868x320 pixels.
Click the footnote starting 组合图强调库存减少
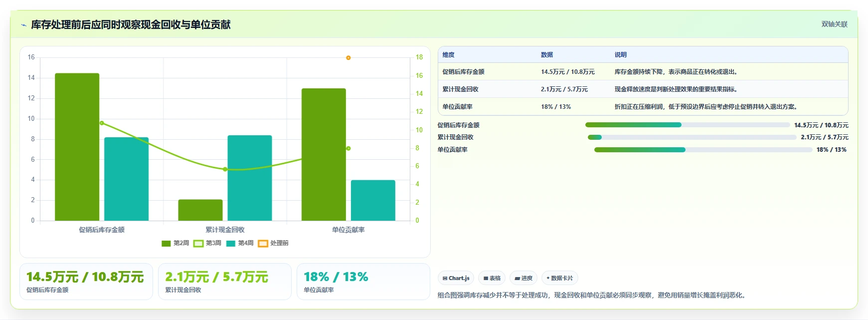coord(593,296)
